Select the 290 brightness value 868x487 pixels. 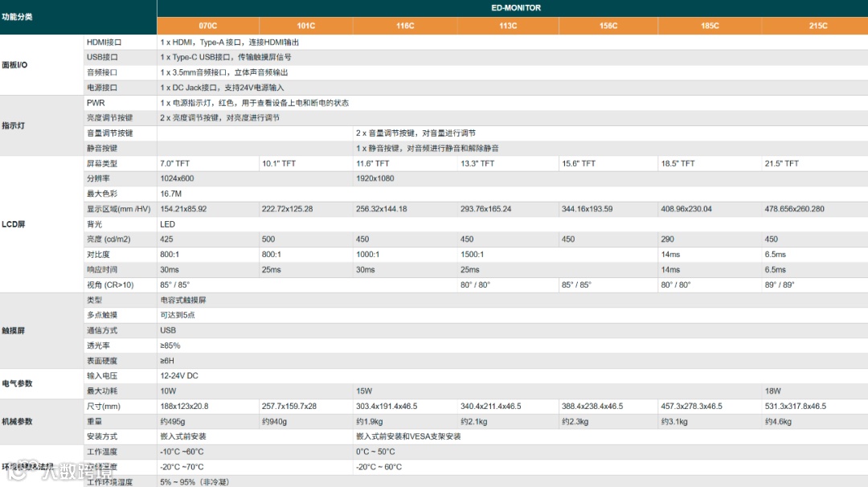pos(668,239)
